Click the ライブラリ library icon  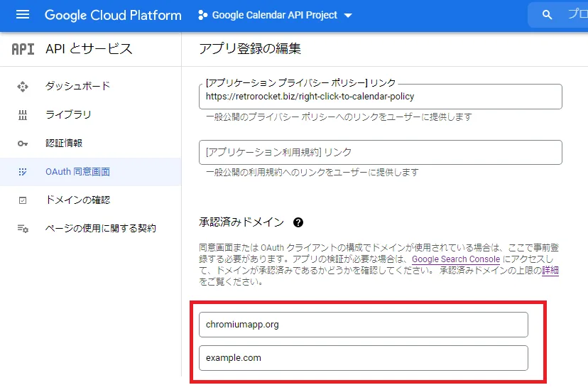point(23,114)
